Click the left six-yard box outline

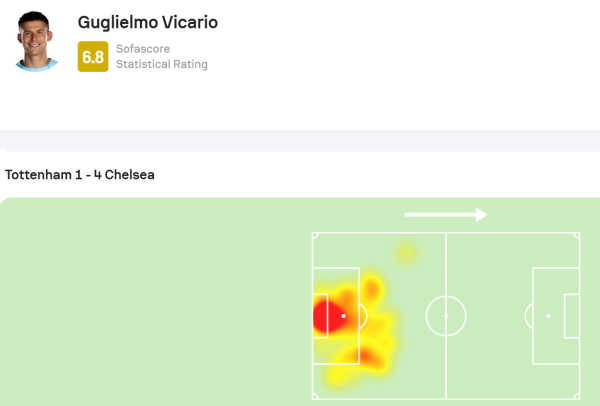[x=320, y=316]
